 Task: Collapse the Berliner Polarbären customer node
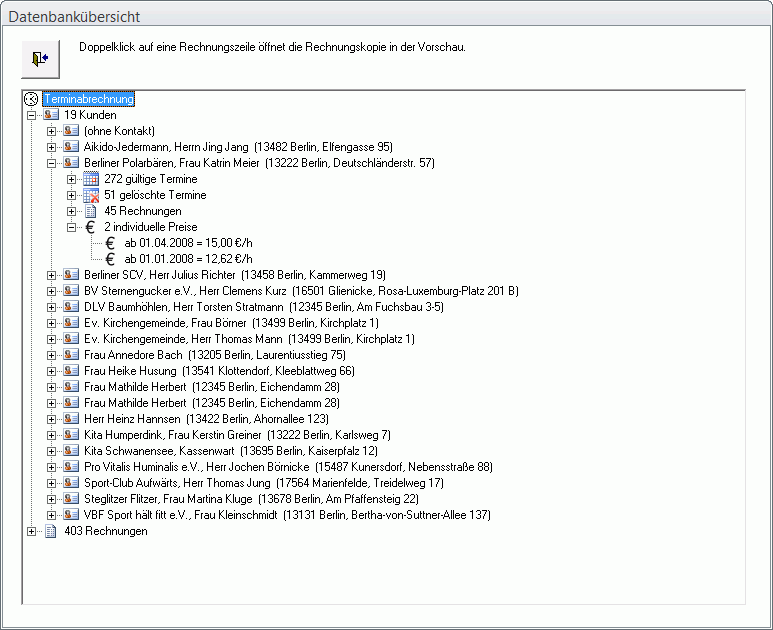point(52,163)
